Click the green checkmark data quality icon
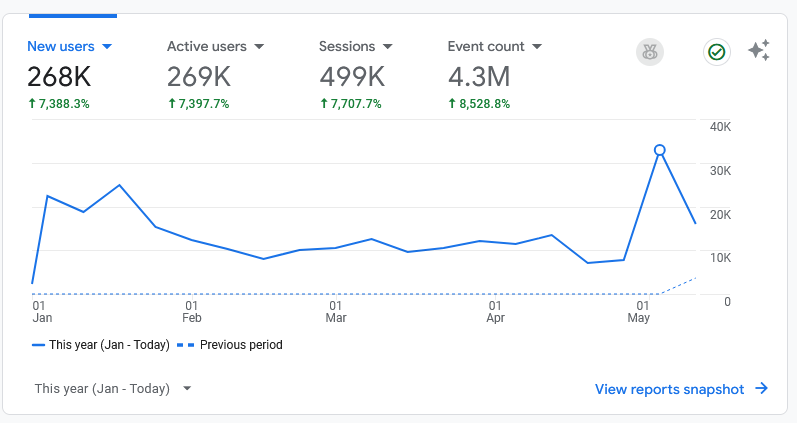797x423 pixels. [717, 52]
